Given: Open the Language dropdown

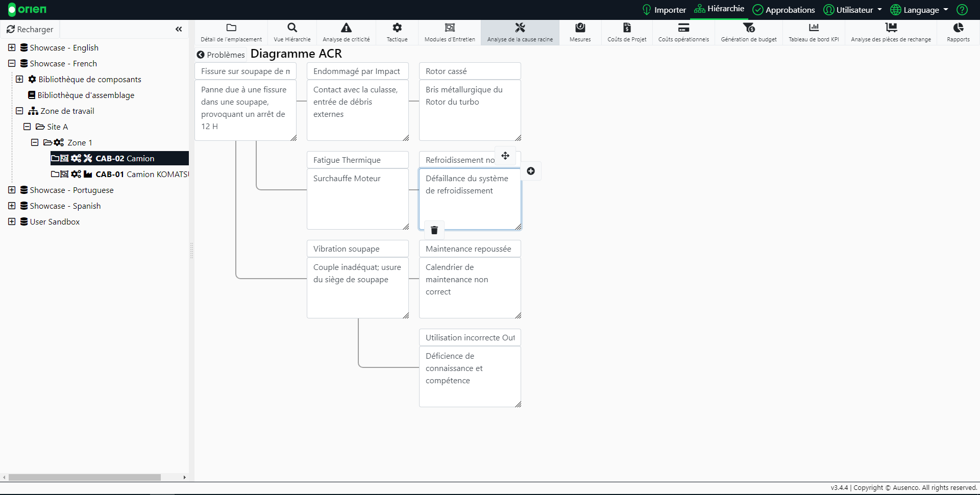Looking at the screenshot, I should point(919,10).
